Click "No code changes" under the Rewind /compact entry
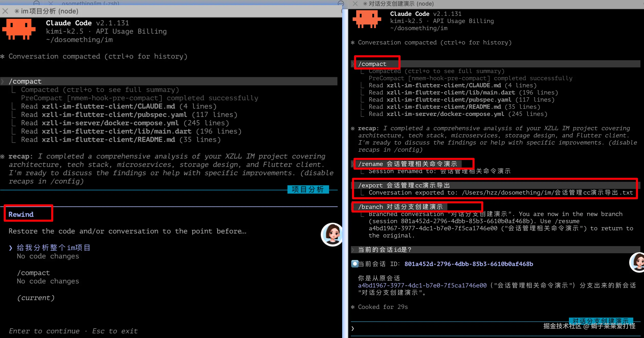 click(48, 281)
